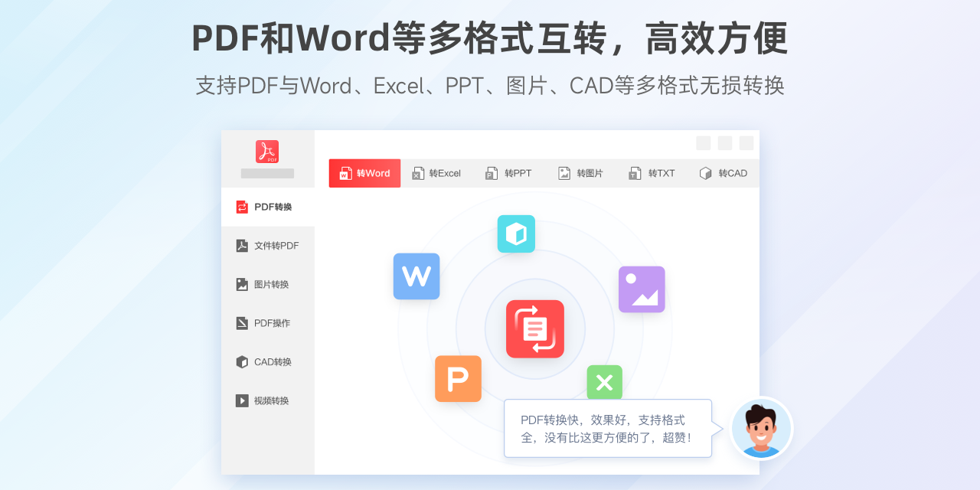Click the user avatar next to testimonial
The width and height of the screenshot is (980, 490).
click(762, 429)
